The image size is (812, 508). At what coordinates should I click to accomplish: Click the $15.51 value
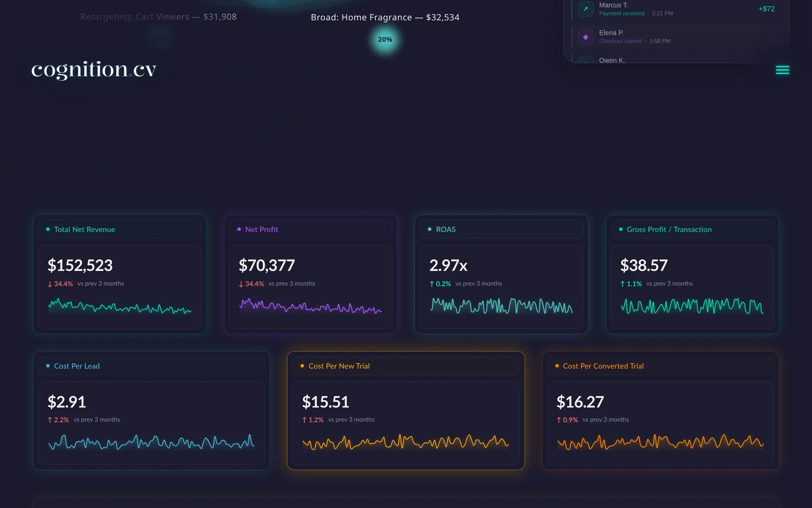click(x=325, y=402)
